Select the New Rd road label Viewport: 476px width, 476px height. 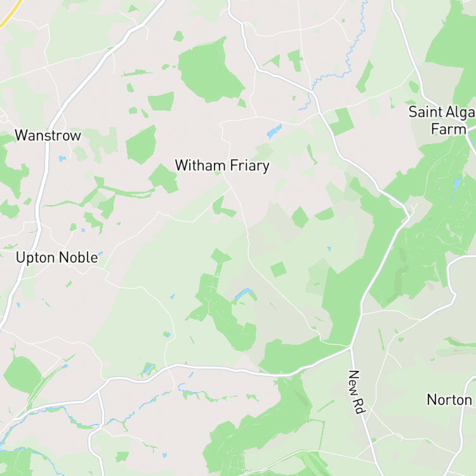point(357,392)
